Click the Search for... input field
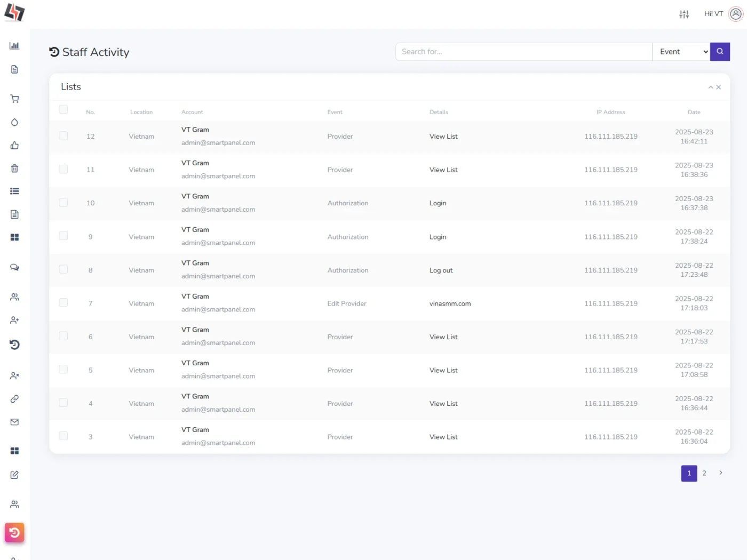 tap(524, 52)
